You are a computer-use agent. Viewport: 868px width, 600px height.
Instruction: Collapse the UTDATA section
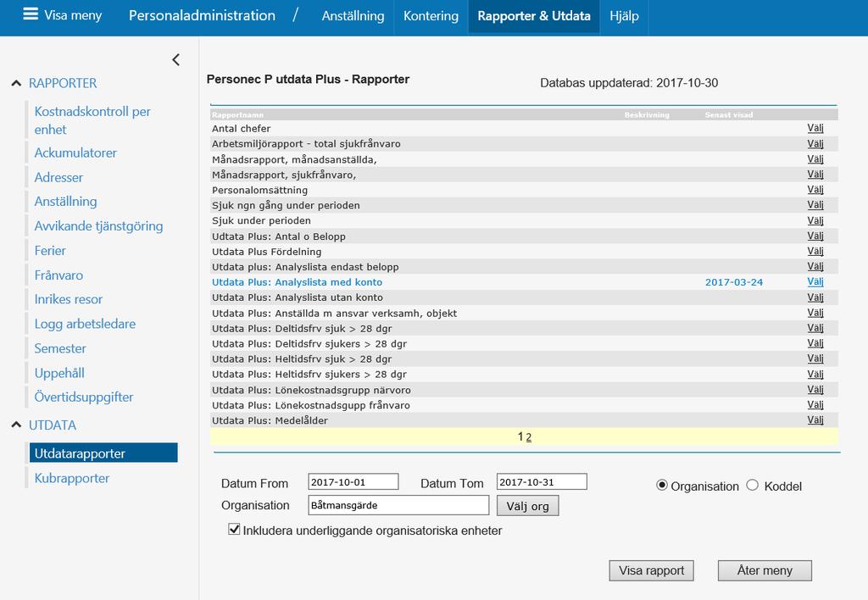pos(17,425)
